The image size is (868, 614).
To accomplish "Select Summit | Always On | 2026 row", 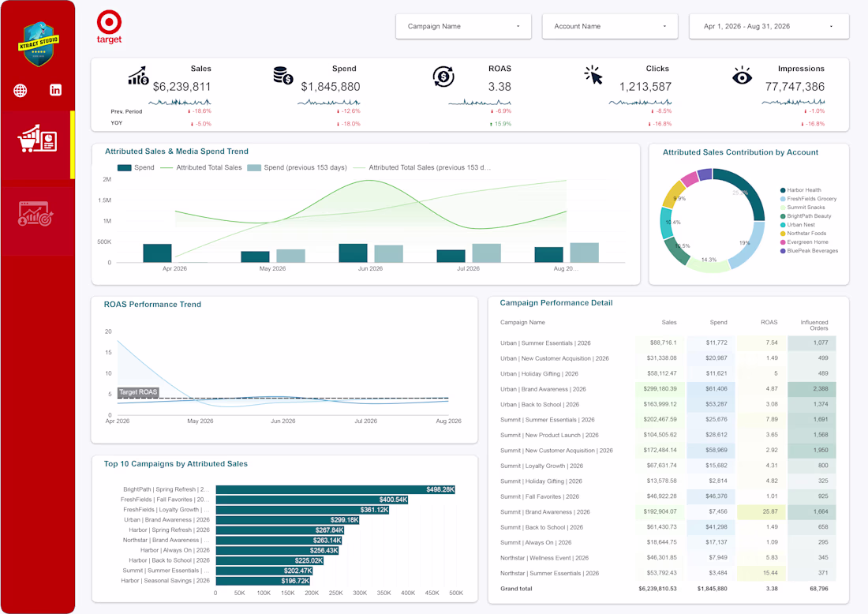I will (668, 543).
